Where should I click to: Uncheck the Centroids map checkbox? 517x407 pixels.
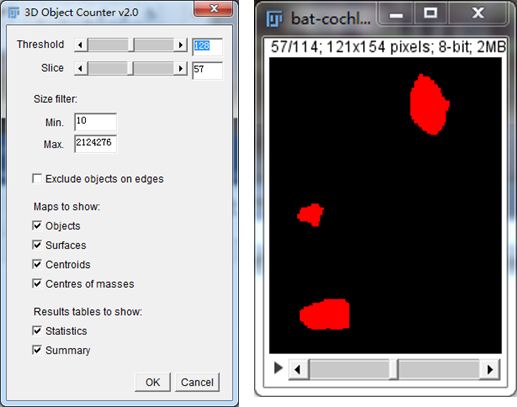[x=37, y=264]
